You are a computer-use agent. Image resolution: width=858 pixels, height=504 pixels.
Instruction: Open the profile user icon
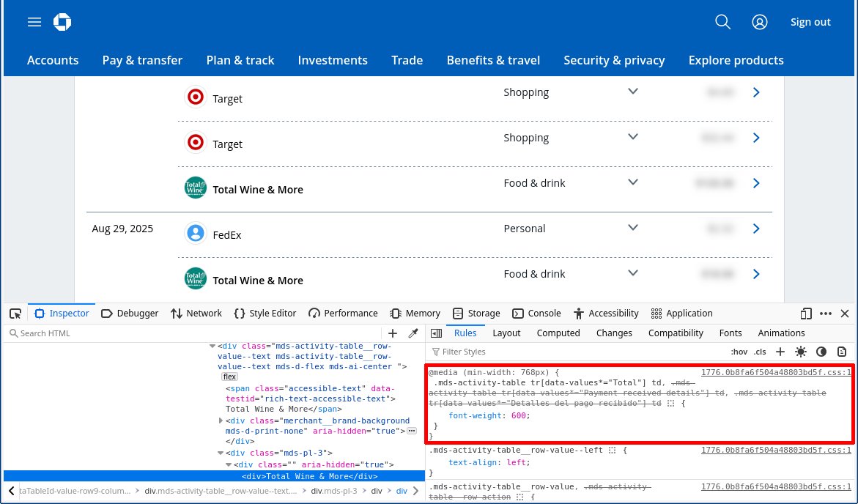(x=760, y=22)
